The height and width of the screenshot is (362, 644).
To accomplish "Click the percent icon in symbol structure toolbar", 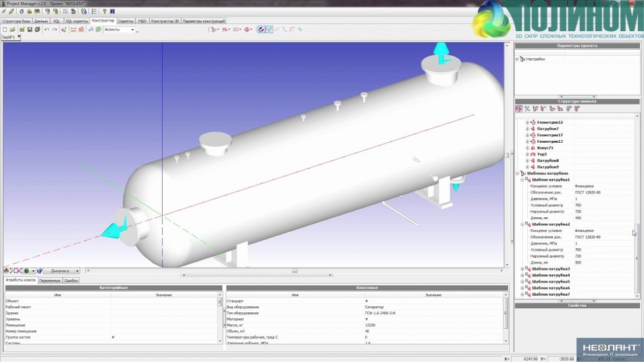I will tap(527, 108).
